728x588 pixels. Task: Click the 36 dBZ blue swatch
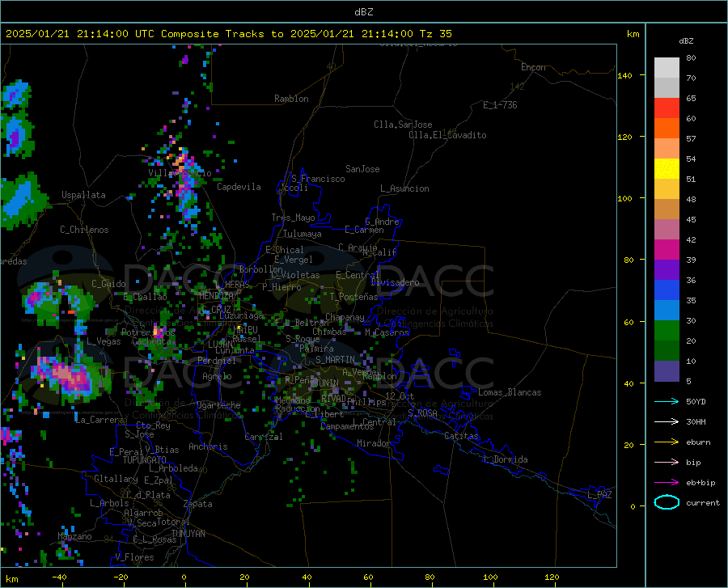667,290
